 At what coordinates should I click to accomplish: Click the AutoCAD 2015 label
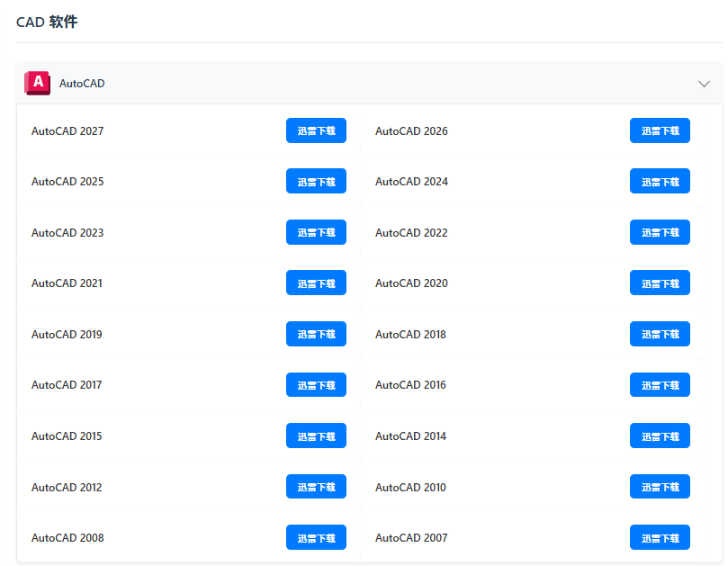(67, 436)
